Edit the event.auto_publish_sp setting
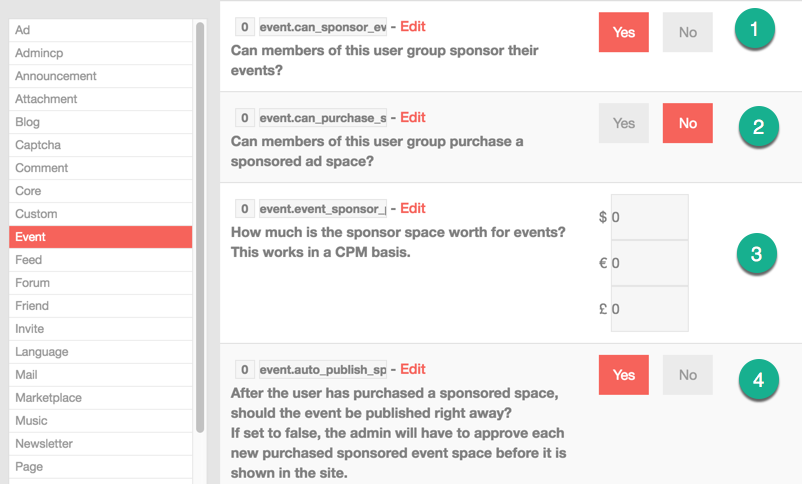This screenshot has height=484, width=802. [413, 369]
